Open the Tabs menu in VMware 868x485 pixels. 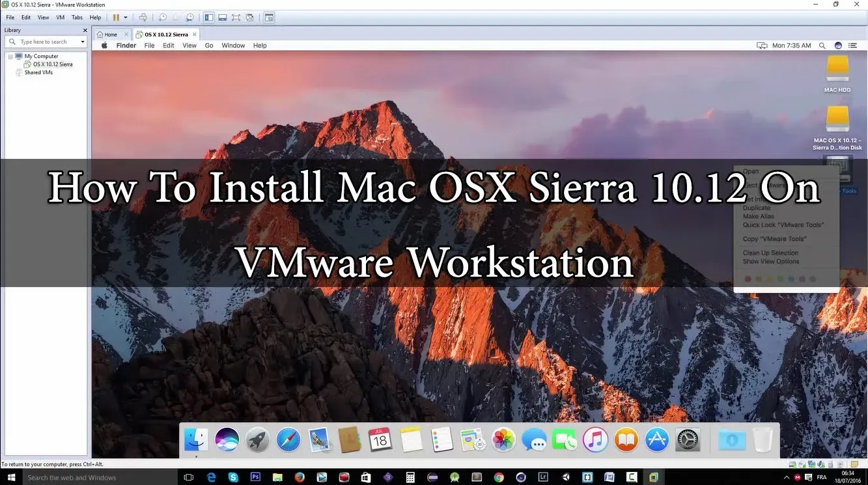[77, 18]
